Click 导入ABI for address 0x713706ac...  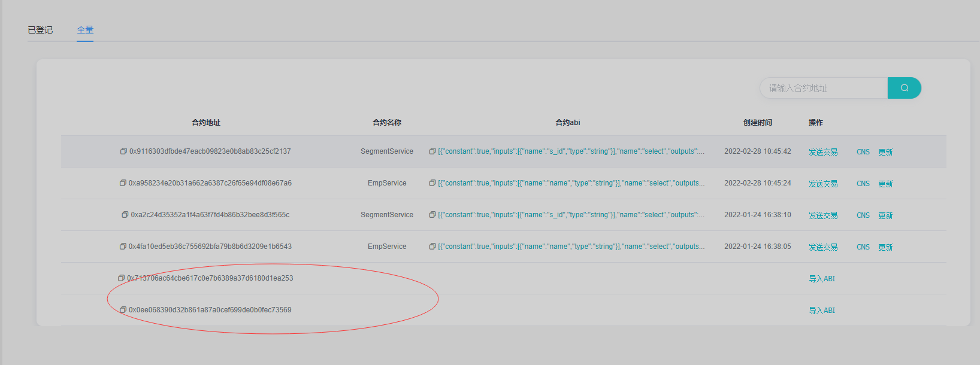tap(822, 279)
